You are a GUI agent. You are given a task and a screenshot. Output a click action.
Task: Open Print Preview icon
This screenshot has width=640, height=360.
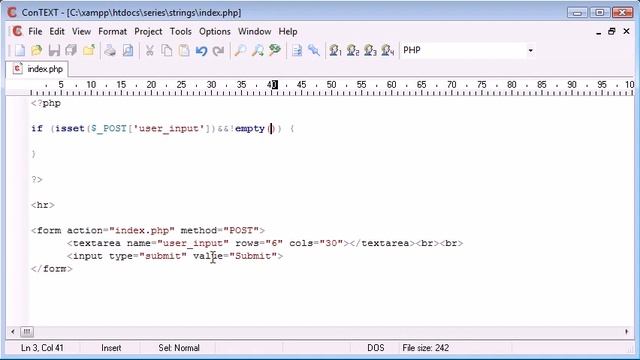[x=128, y=51]
